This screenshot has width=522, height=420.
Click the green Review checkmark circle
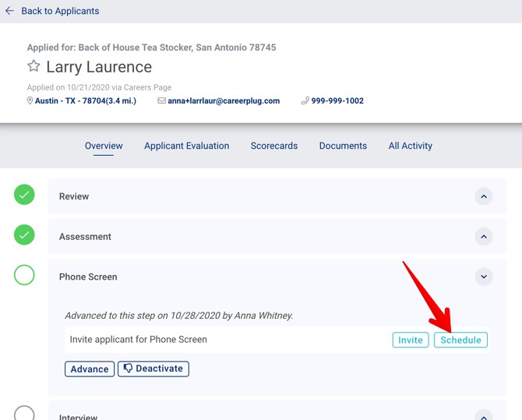tap(24, 195)
